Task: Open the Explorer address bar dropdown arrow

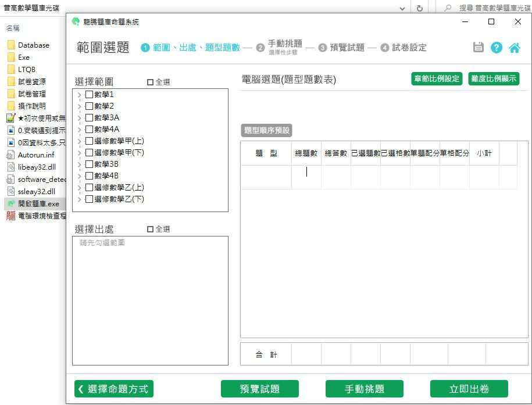Action: pos(402,9)
